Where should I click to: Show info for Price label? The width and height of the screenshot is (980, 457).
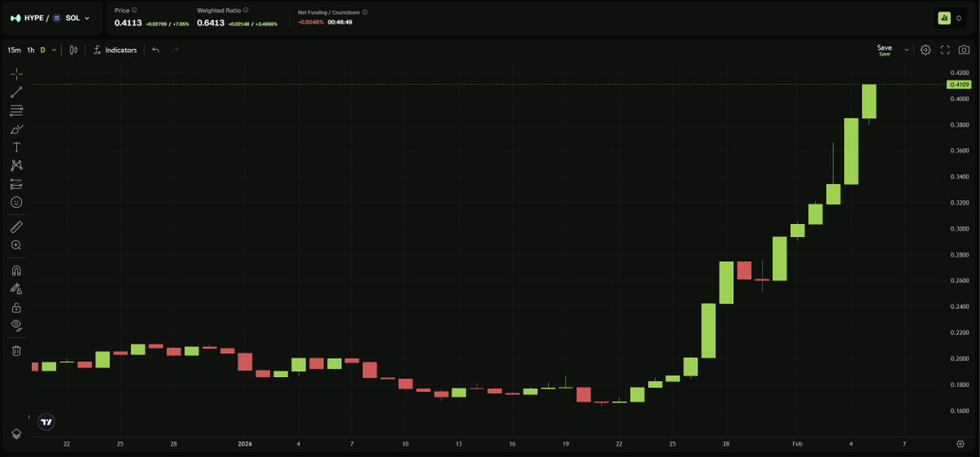[x=135, y=11]
